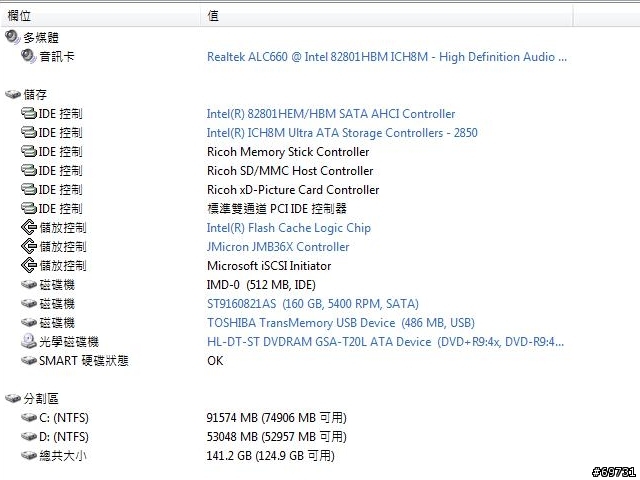
Task: Select the 標準雙通道 PCI IDE 控制器 value
Action: click(x=277, y=209)
